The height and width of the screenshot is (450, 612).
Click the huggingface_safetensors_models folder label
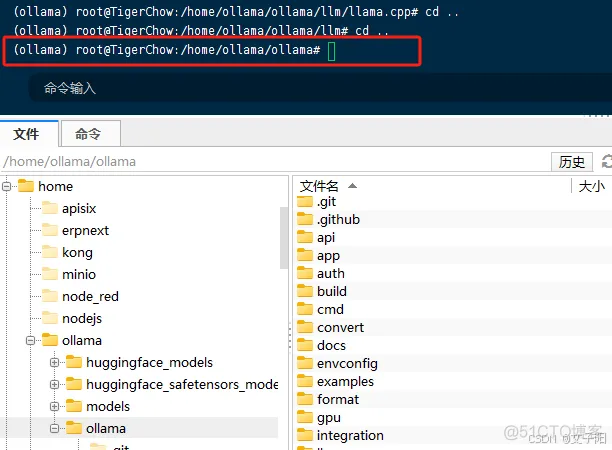182,385
